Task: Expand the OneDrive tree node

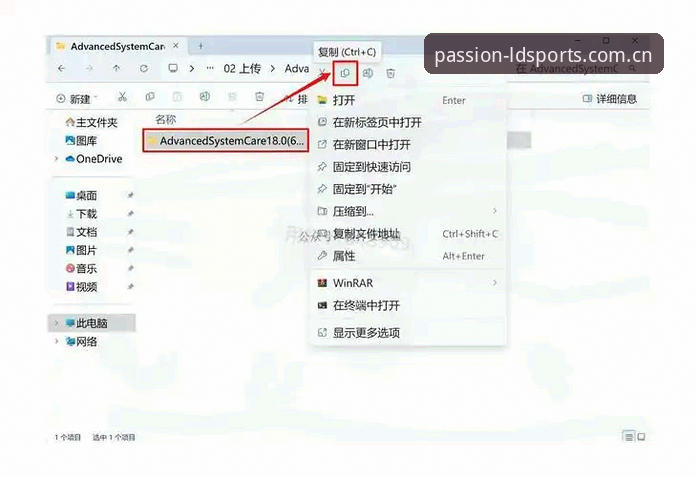Action: [x=56, y=159]
